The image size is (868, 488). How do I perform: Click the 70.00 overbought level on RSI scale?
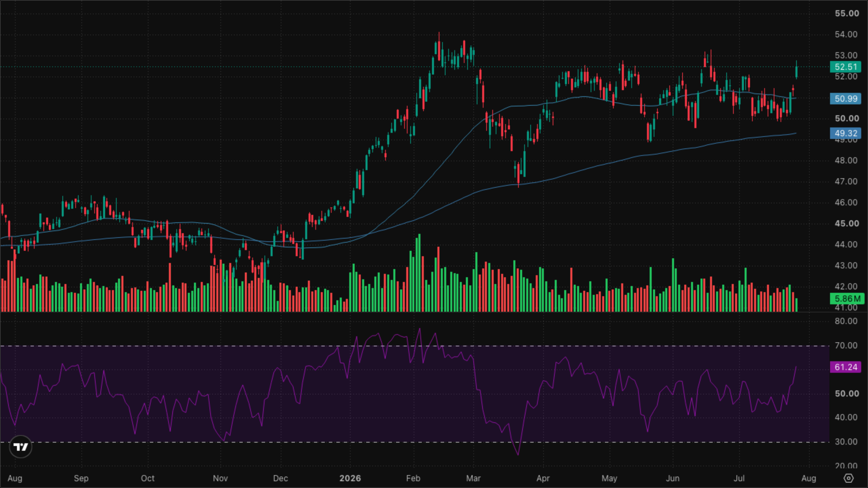846,345
